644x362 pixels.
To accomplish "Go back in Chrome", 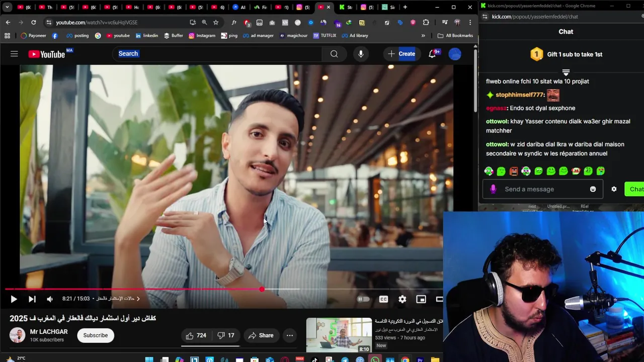I will [8, 23].
